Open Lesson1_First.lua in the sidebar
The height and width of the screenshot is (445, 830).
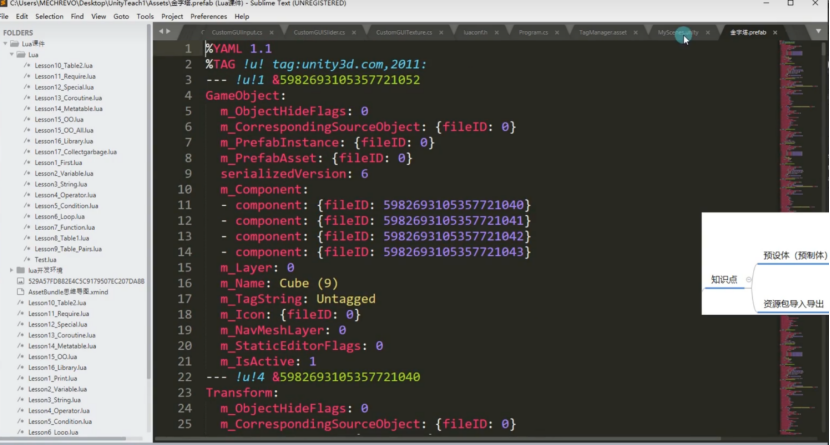(58, 163)
